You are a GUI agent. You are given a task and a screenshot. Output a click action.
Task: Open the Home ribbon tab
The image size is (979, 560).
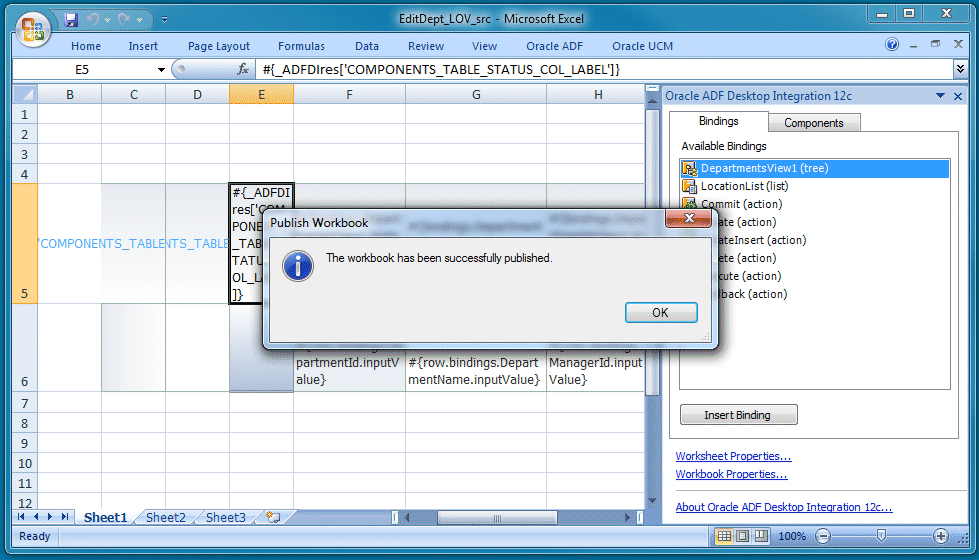coord(86,46)
